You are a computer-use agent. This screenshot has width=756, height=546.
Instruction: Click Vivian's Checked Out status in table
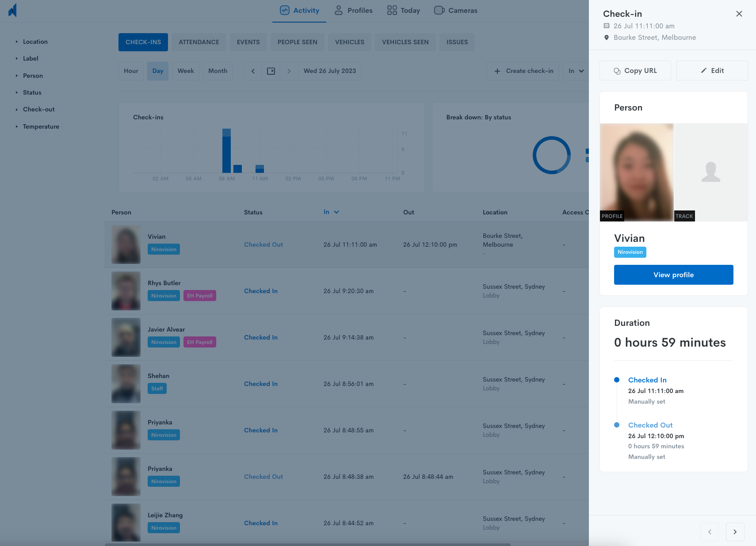point(263,244)
